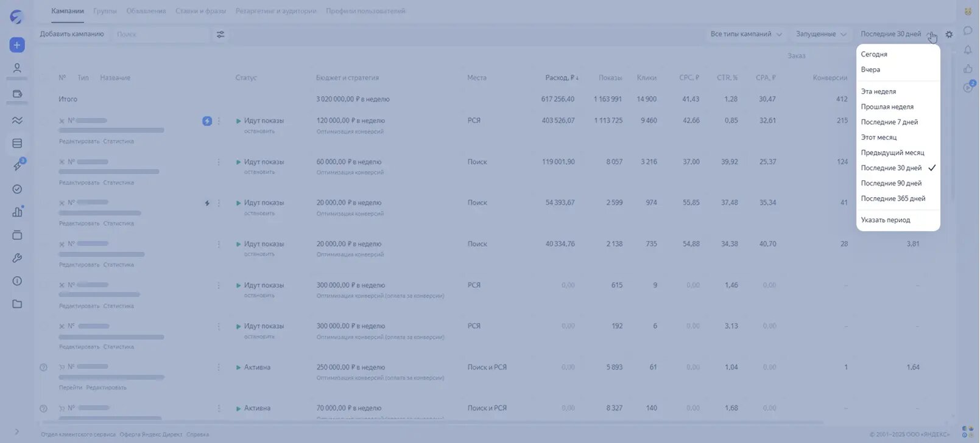Click the "Добавить кампанию" button
The width and height of the screenshot is (980, 443).
[x=72, y=34]
